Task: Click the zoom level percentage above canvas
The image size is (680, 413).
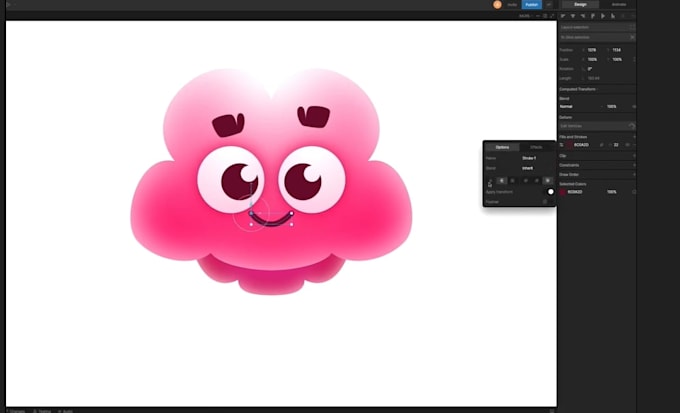Action: 525,16
